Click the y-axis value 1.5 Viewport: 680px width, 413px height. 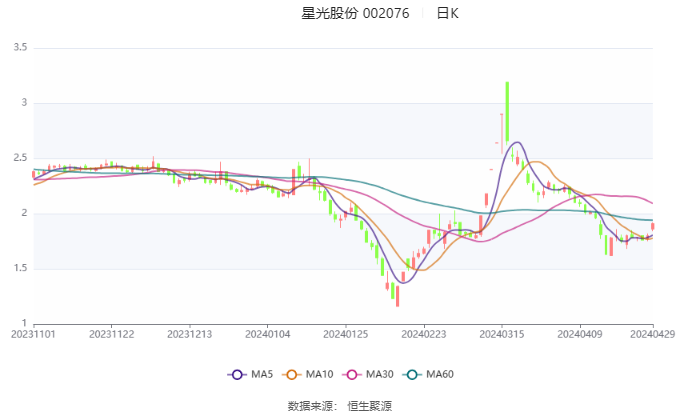point(20,269)
